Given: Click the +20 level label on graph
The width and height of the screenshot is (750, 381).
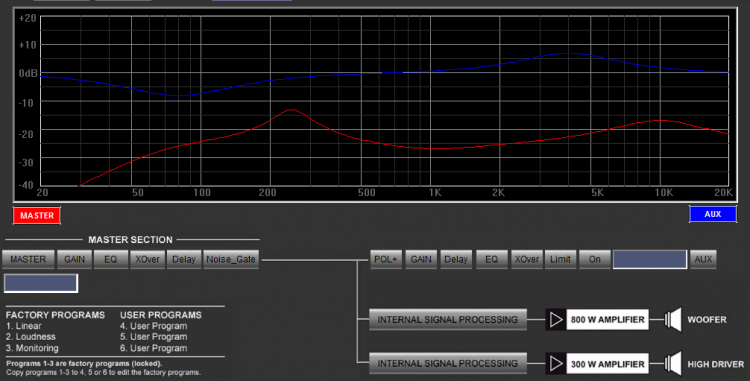Looking at the screenshot, I should (x=27, y=19).
